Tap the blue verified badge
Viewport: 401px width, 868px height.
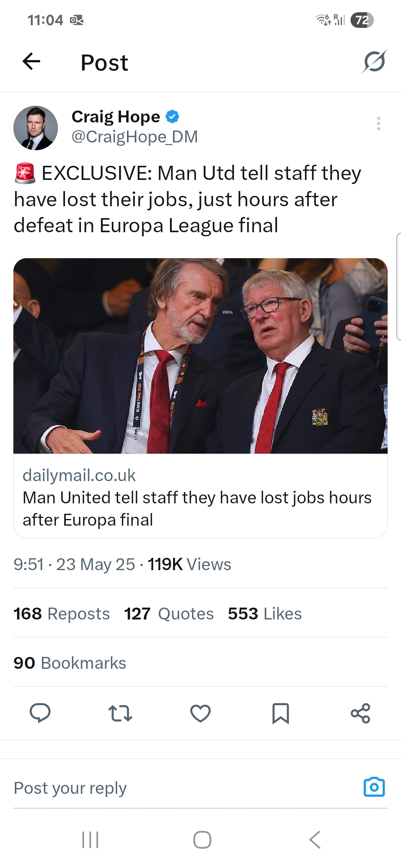coord(172,117)
